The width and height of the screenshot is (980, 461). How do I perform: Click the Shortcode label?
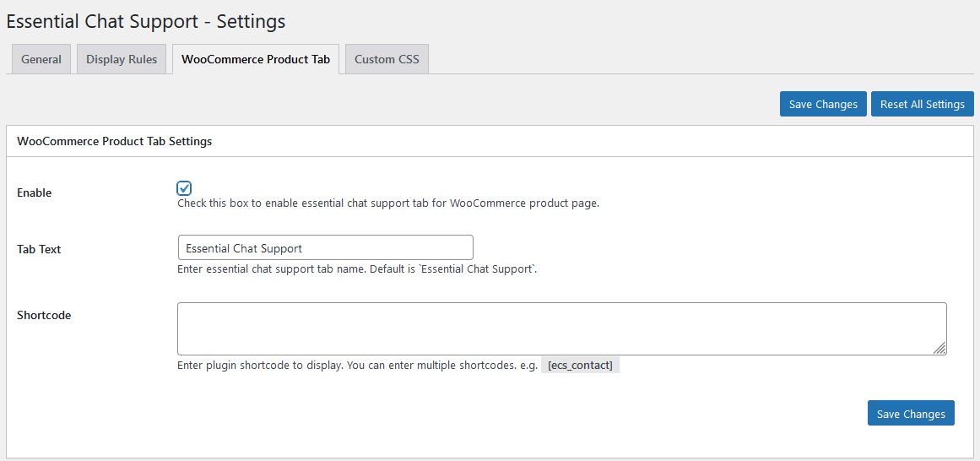44,315
